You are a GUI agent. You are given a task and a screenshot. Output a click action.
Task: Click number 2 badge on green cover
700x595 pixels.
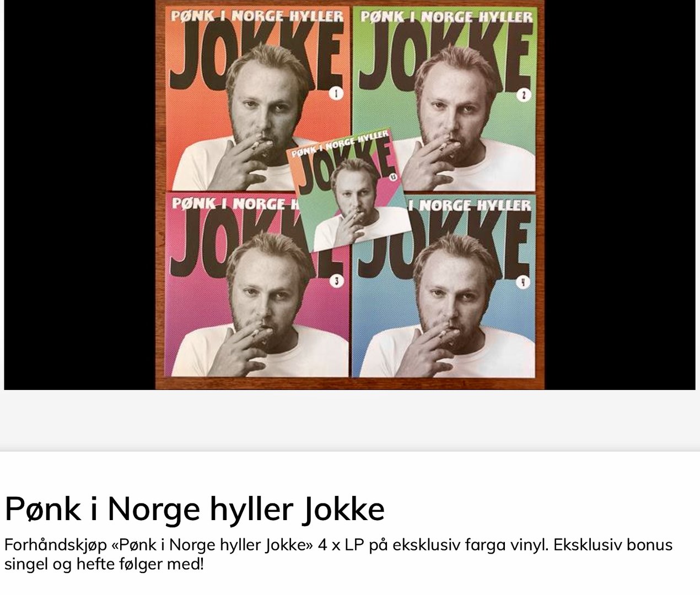[523, 95]
